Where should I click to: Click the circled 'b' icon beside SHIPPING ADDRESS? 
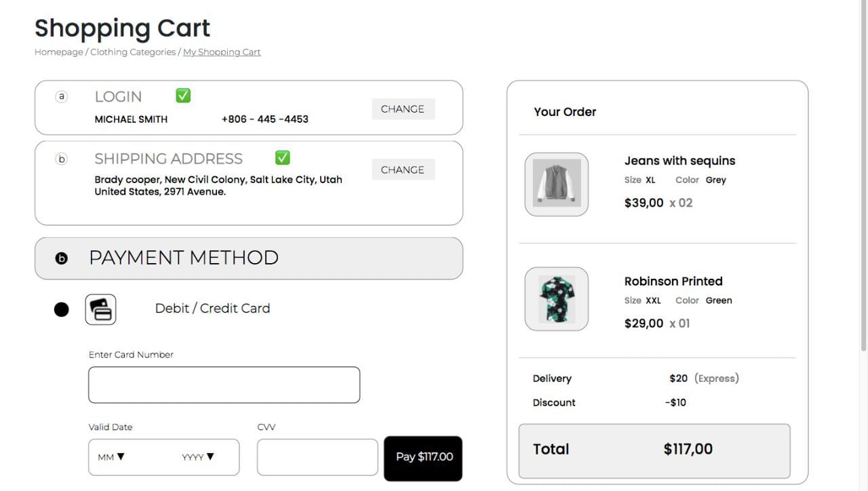tap(61, 159)
